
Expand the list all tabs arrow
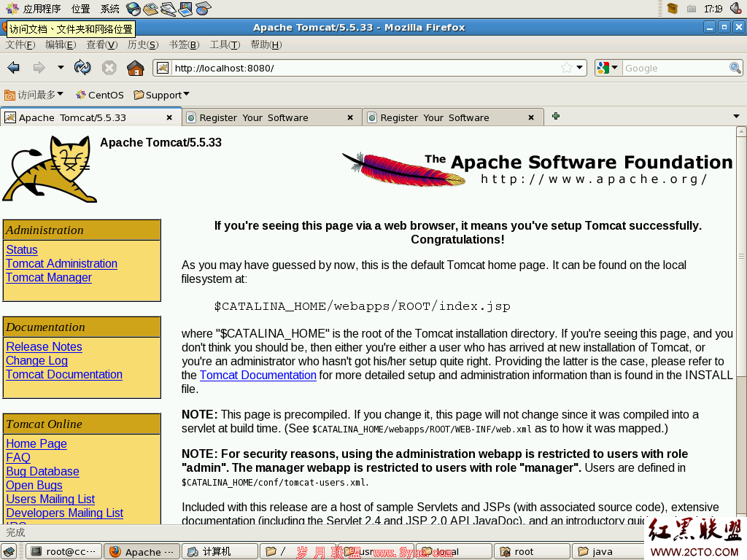(736, 116)
